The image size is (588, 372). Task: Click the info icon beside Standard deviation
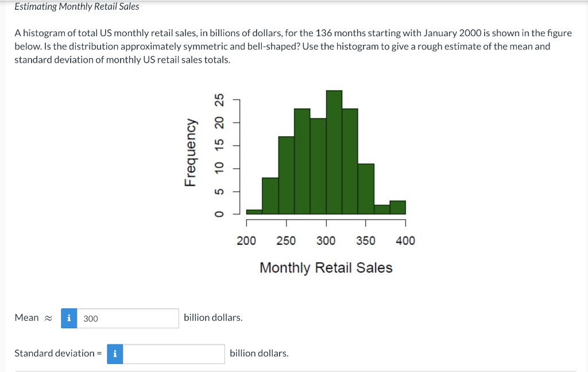[114, 354]
